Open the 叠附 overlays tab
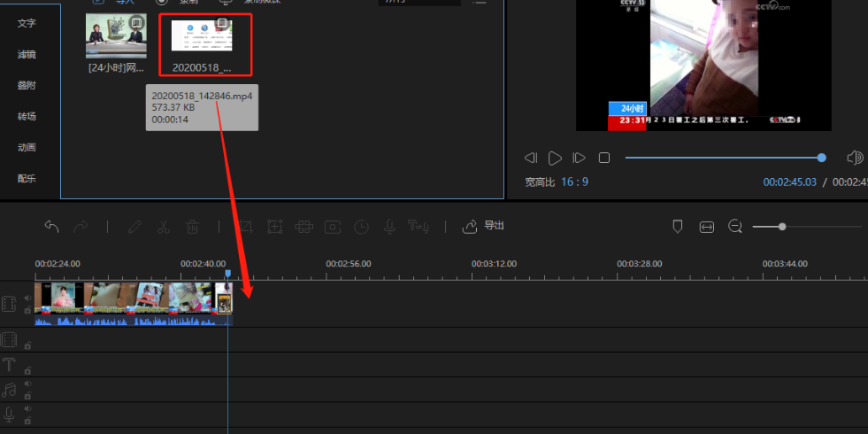 tap(27, 86)
